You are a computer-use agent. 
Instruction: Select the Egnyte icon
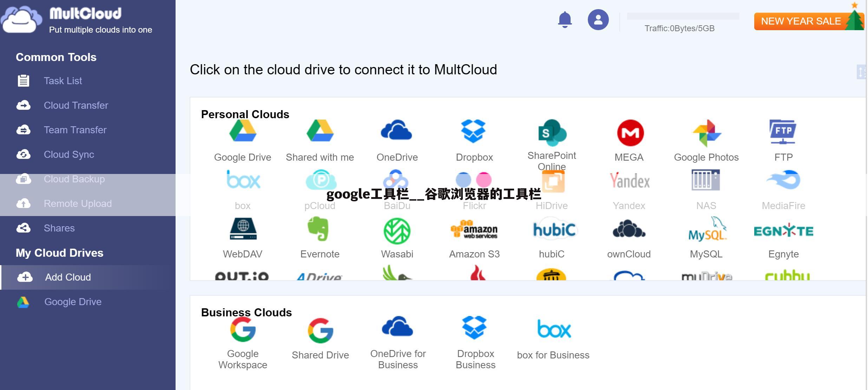[x=783, y=231]
